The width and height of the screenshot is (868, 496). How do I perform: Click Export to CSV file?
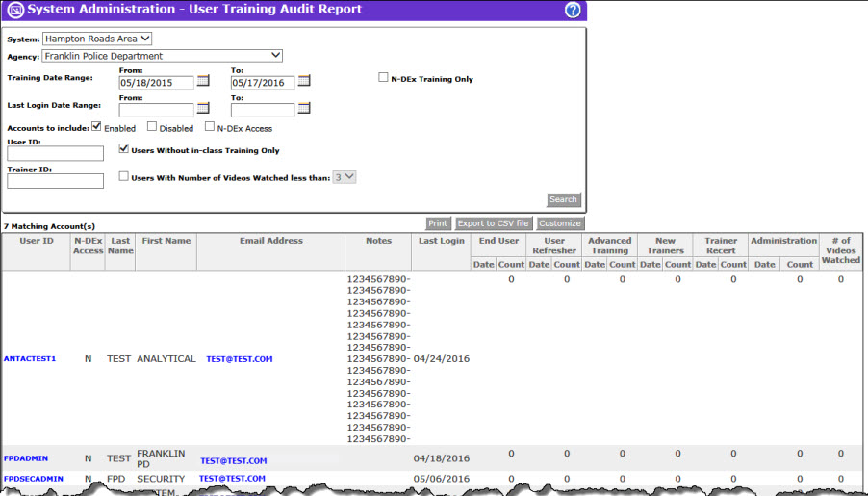coord(493,223)
